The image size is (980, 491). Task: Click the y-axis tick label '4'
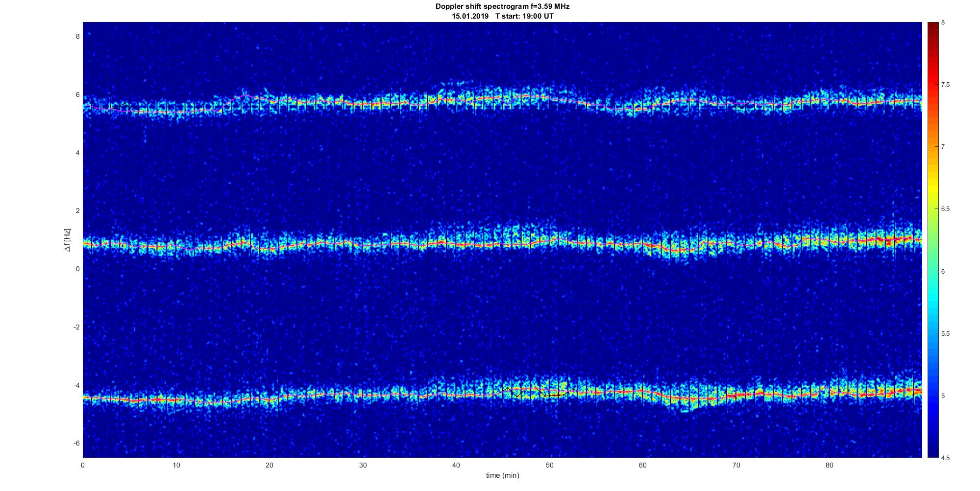(x=77, y=153)
